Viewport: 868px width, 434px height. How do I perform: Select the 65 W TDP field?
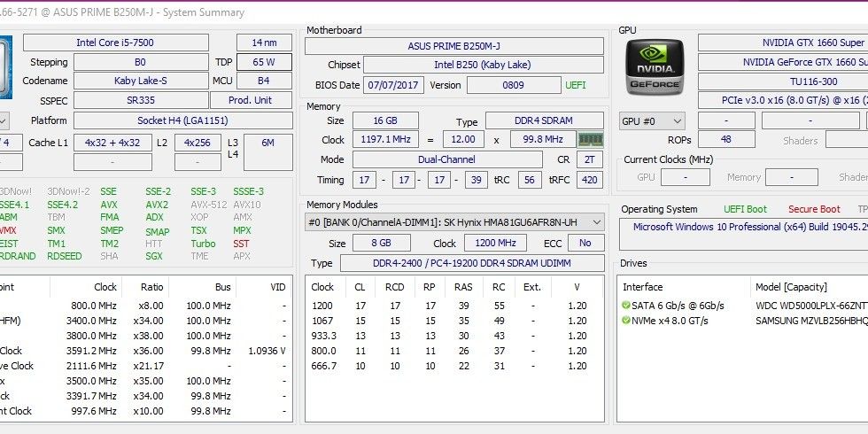[264, 62]
